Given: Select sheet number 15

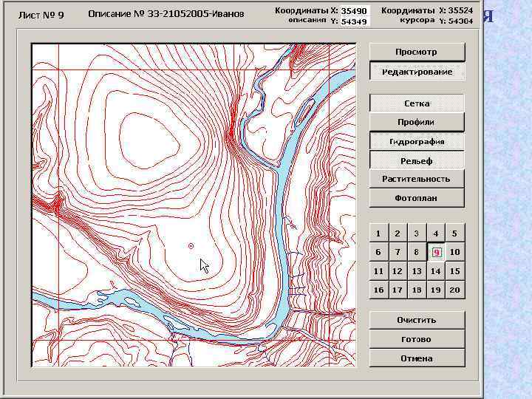Looking at the screenshot, I should [455, 271].
